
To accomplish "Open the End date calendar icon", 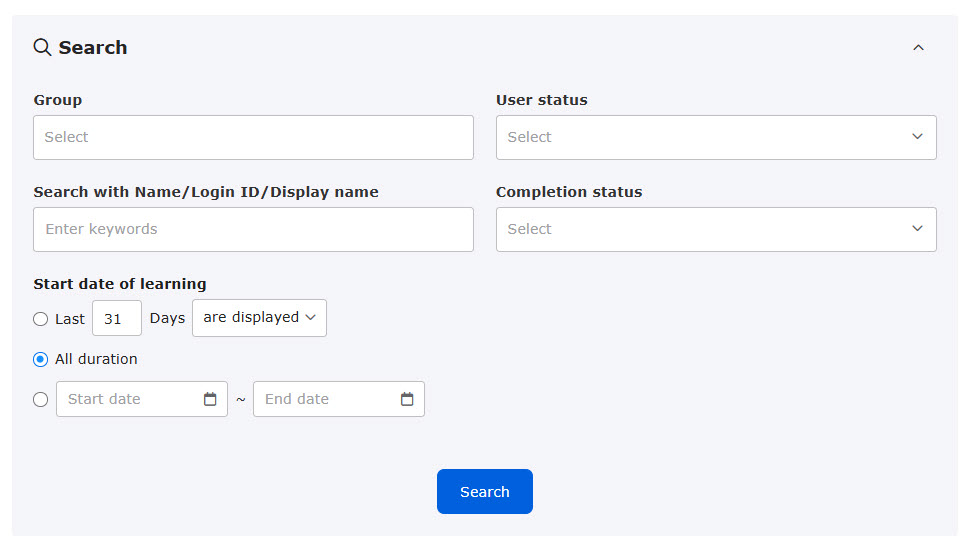I will [407, 399].
